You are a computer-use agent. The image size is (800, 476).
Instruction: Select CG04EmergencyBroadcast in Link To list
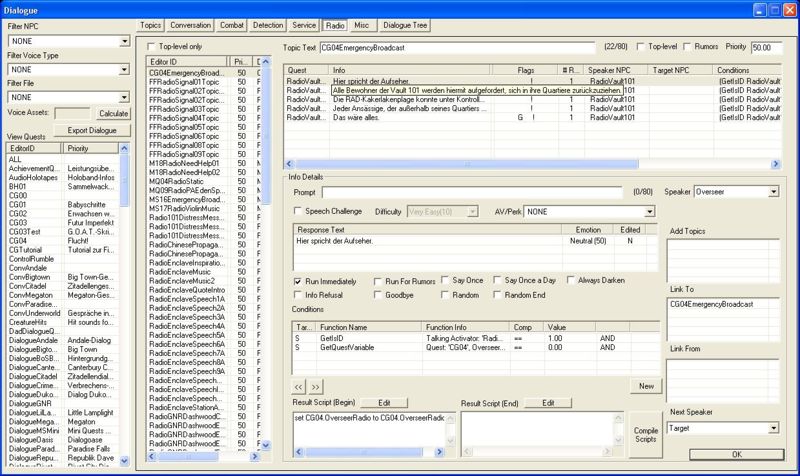click(711, 304)
